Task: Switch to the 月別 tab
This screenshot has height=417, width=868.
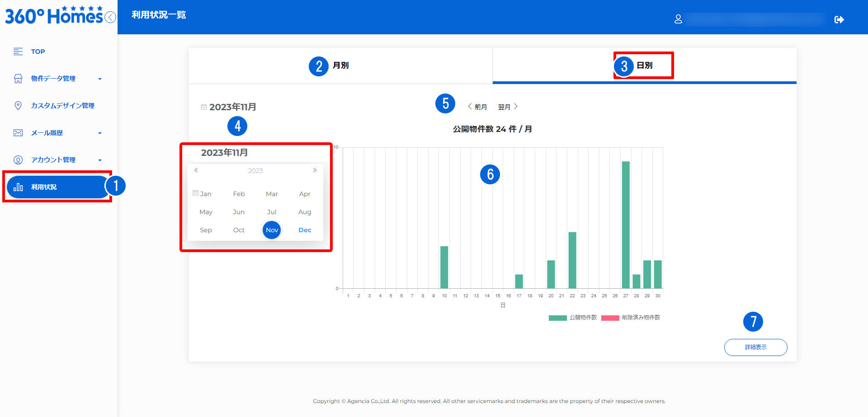Action: (x=340, y=66)
